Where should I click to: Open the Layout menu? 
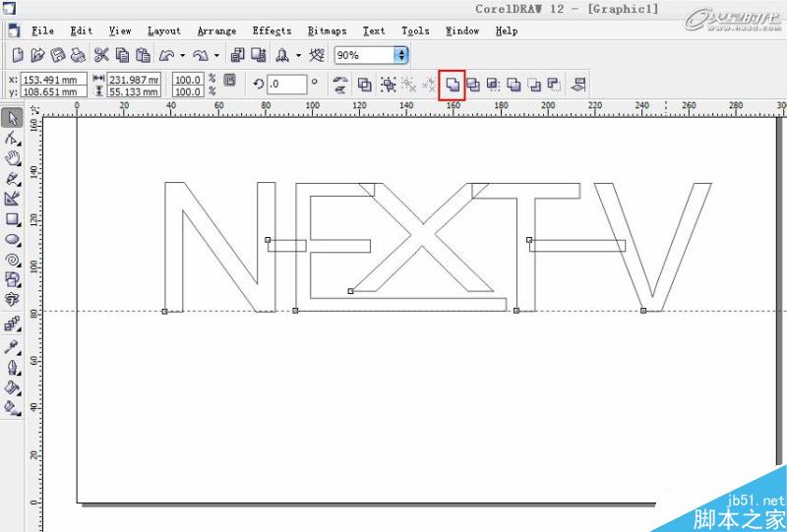tap(164, 31)
